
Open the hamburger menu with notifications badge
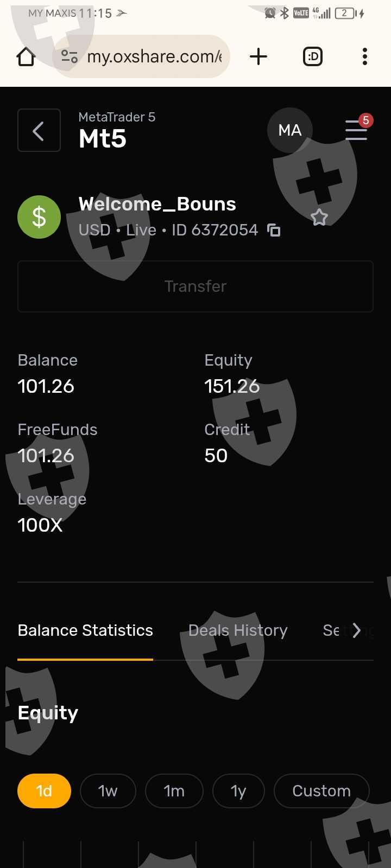pyautogui.click(x=356, y=130)
